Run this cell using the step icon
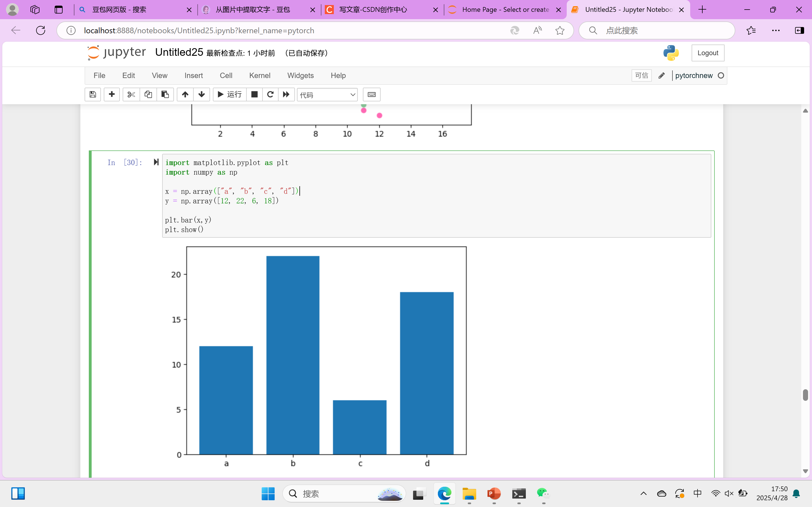 tap(156, 162)
